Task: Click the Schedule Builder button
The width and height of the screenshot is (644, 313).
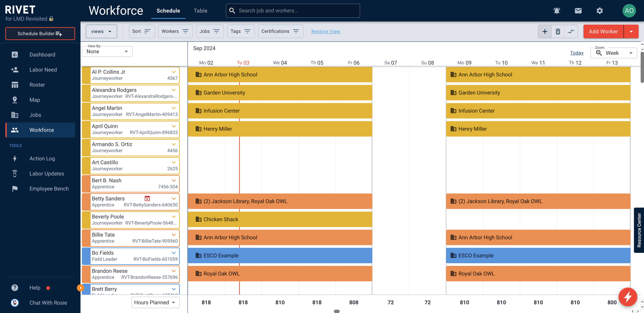Action: point(40,34)
